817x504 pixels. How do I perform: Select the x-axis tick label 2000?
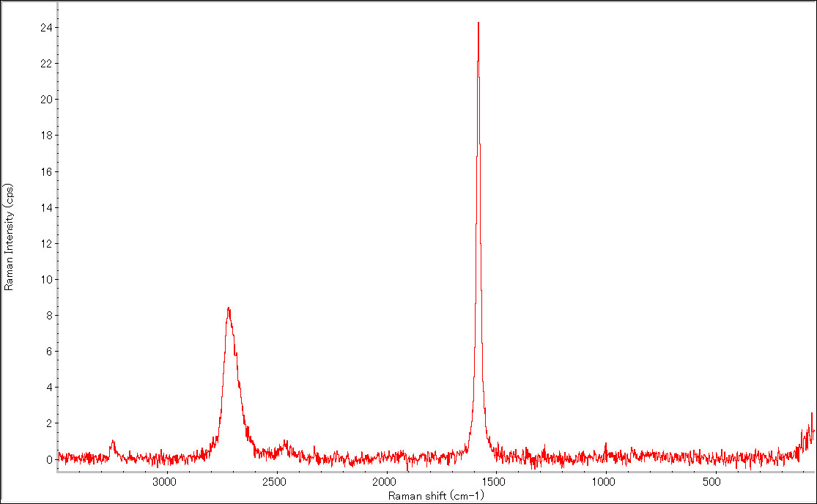click(384, 481)
